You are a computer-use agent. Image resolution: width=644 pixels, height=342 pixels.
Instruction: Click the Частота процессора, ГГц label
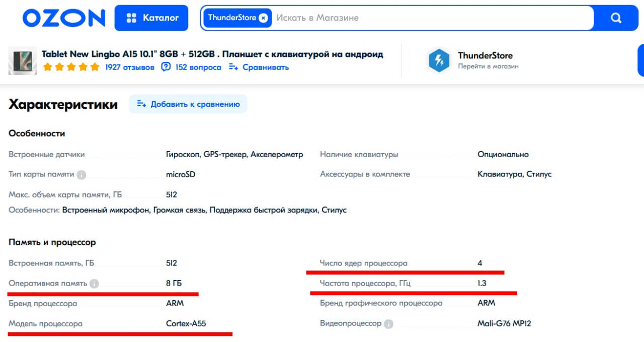pos(365,284)
